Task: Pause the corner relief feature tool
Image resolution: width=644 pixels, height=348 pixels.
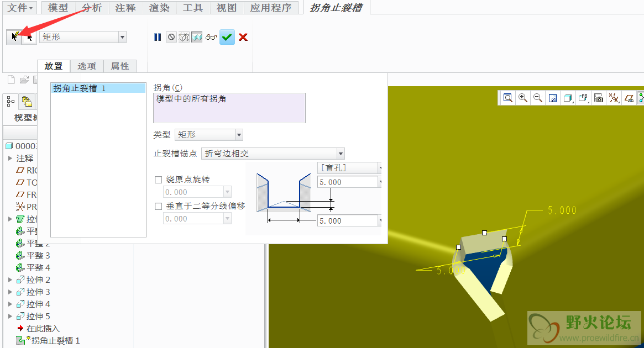Action: 158,38
